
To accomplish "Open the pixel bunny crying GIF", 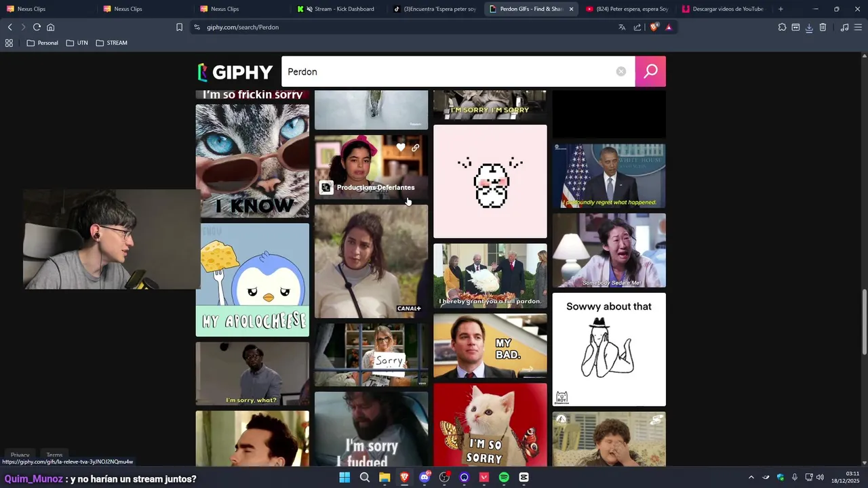I will tap(490, 182).
